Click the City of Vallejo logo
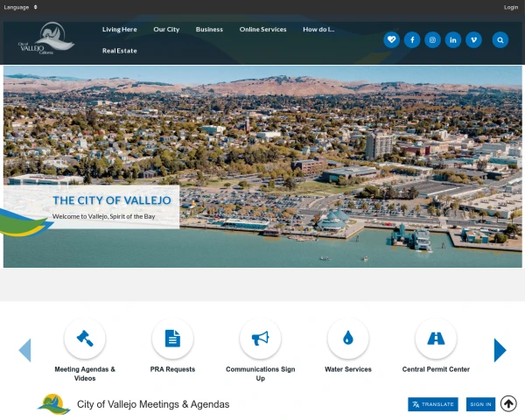 pos(46,38)
